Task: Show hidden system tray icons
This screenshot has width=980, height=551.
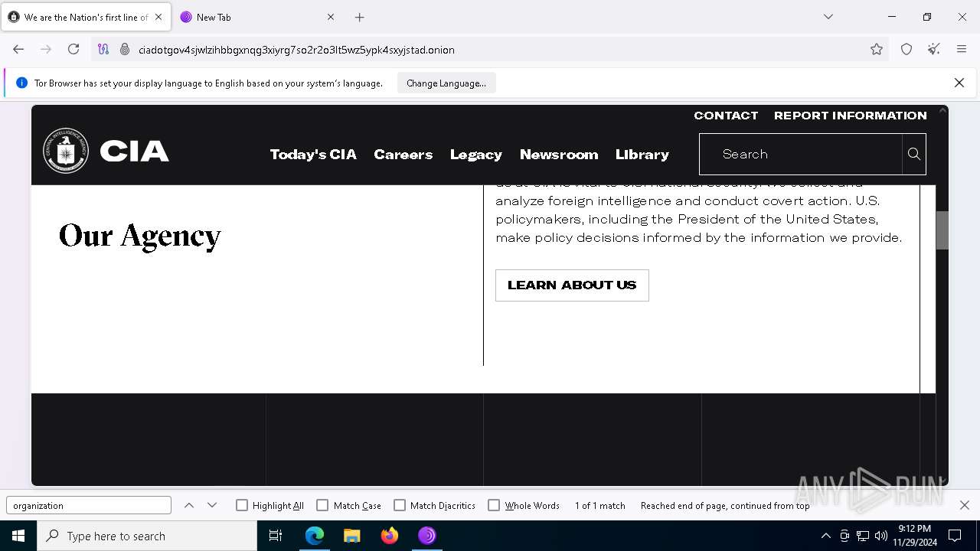Action: click(x=825, y=536)
